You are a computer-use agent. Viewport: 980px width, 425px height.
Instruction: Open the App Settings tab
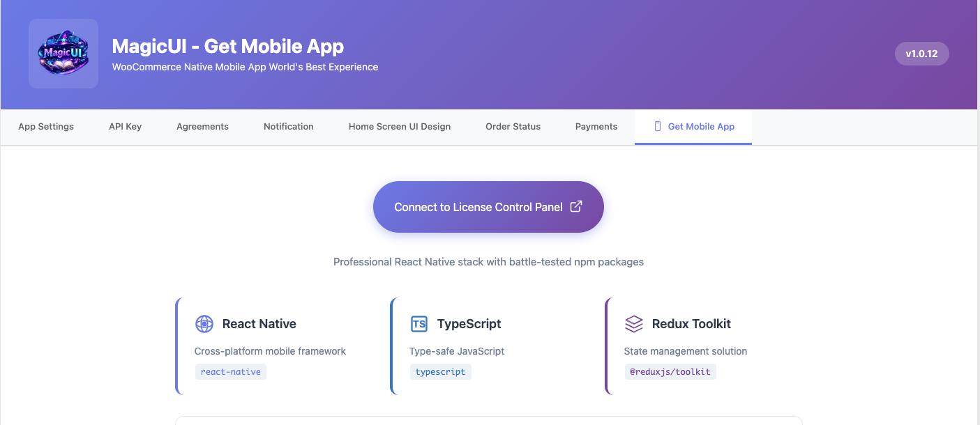click(46, 127)
